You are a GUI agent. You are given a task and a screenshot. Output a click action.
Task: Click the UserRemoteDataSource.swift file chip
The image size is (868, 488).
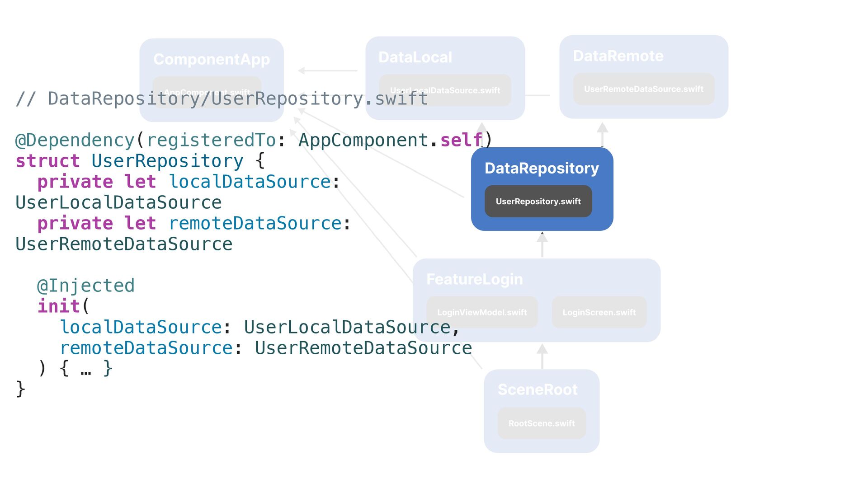[x=643, y=89]
